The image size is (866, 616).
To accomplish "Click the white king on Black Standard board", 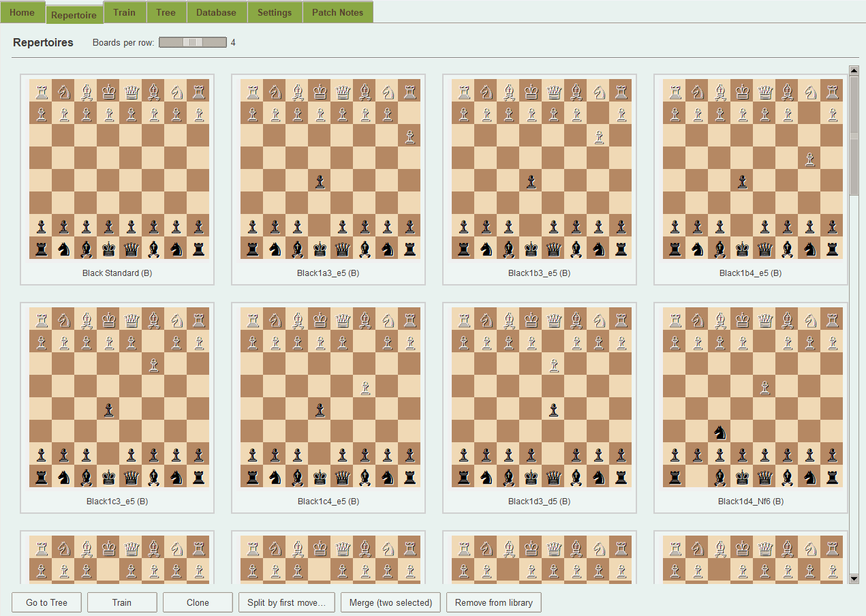I will click(108, 91).
